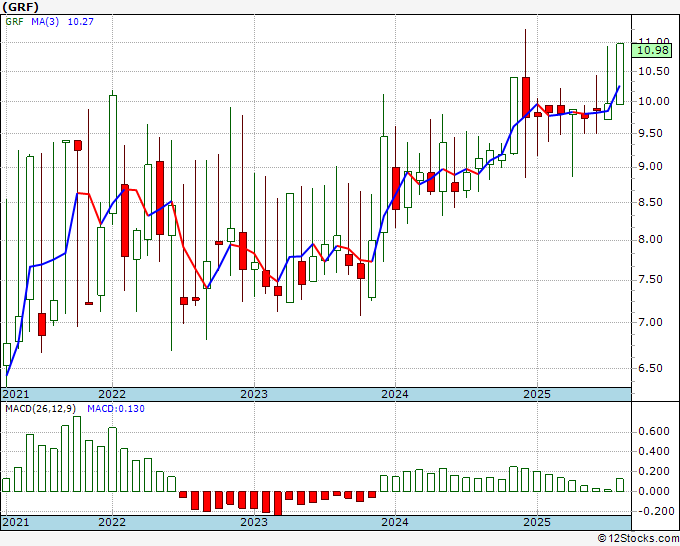Click the 10.50 price axis label
The height and width of the screenshot is (546, 680).
click(654, 71)
